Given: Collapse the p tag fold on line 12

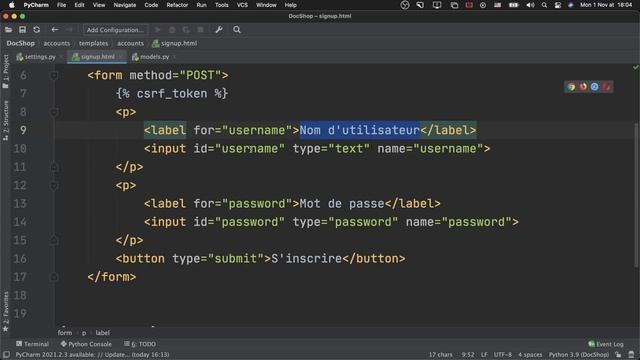Looking at the screenshot, I should click(54, 186).
